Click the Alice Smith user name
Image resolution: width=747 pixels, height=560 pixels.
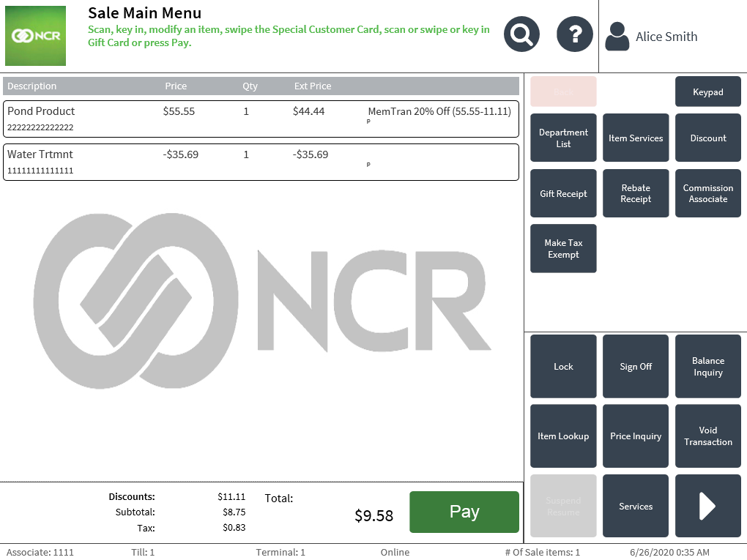coord(666,37)
